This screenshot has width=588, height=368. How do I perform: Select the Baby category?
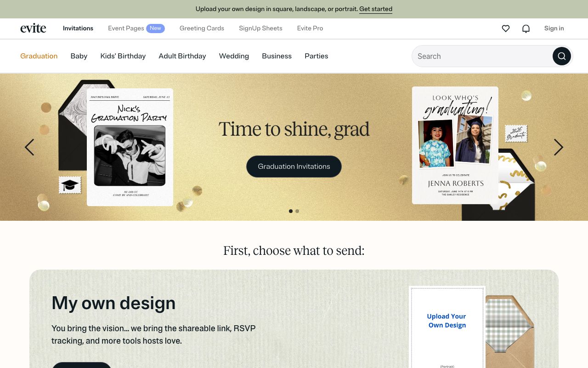coord(79,56)
